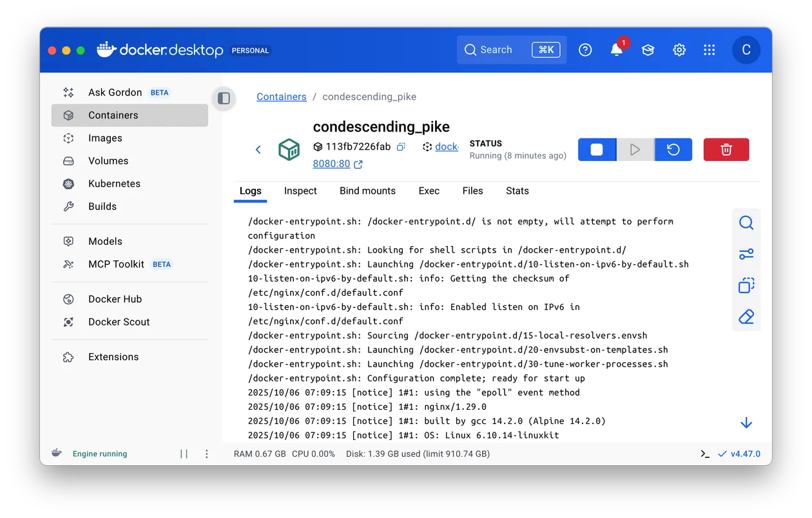The image size is (812, 518).
Task: Click the RAM 0.67 GB readout
Action: pos(260,454)
